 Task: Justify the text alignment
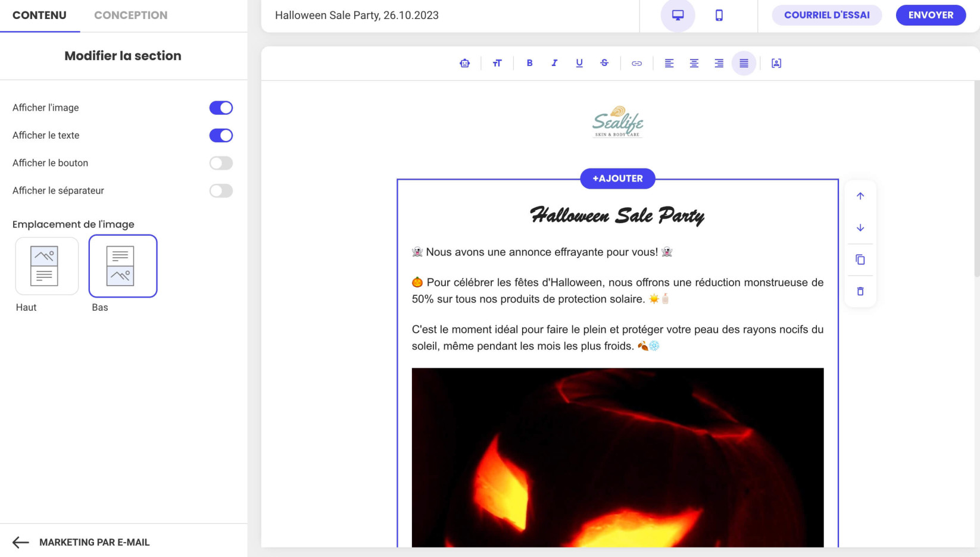744,63
